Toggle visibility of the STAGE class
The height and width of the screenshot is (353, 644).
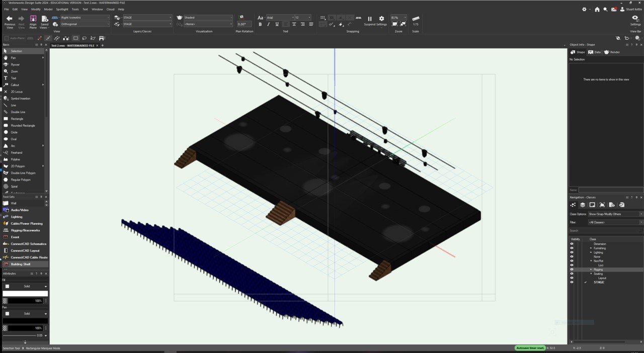572,282
